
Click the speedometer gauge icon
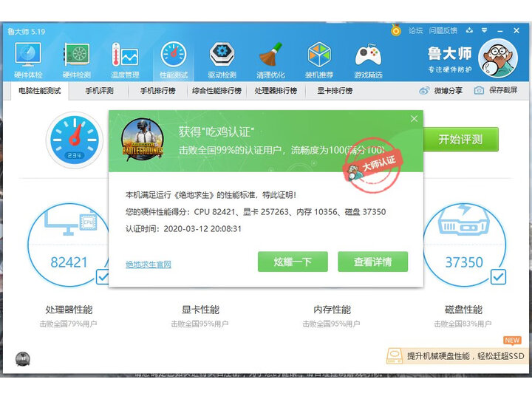[x=75, y=140]
